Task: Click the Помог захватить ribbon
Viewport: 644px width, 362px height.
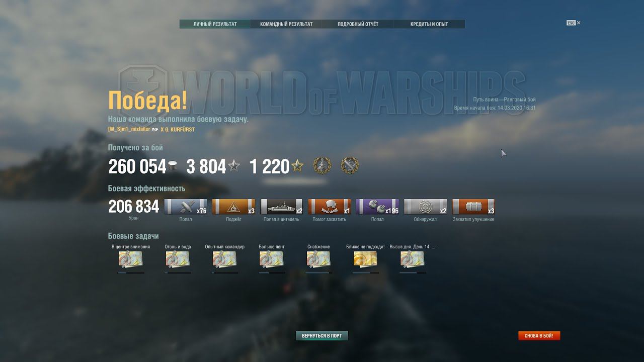Action: (330, 207)
